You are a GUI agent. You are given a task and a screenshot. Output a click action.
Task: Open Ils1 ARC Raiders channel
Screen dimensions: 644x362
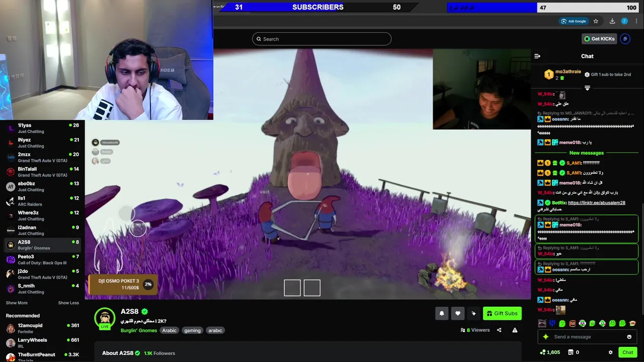(42, 201)
